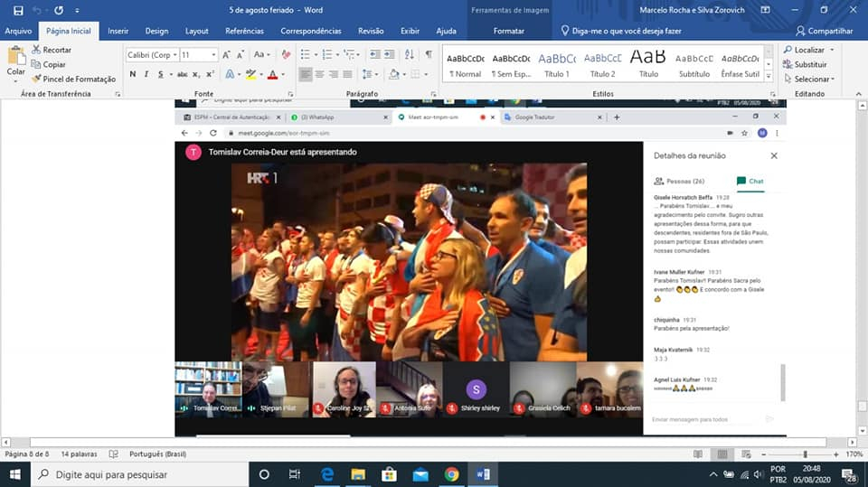Open Task View on the taskbar
This screenshot has height=487, width=868.
point(295,474)
